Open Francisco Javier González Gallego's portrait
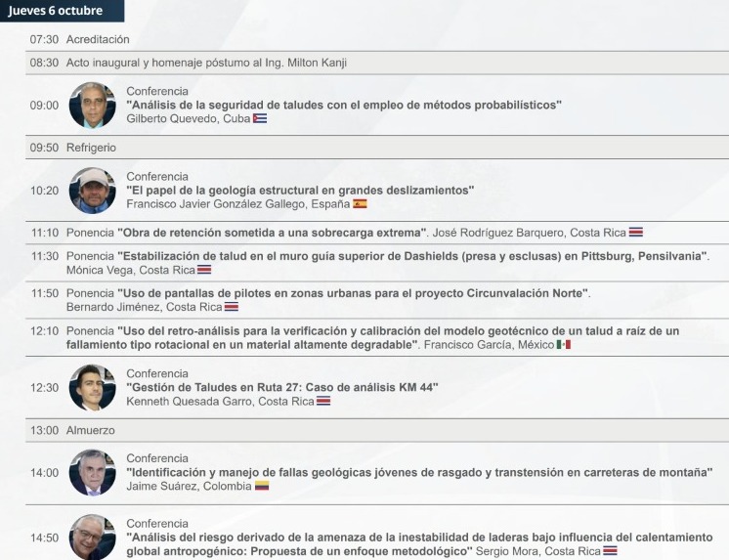 click(x=93, y=191)
